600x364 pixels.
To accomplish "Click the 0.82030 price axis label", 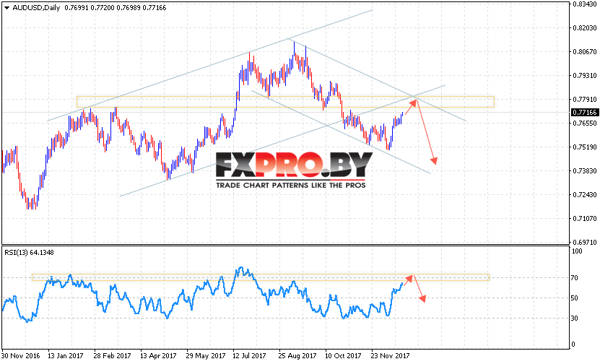I will pos(585,28).
